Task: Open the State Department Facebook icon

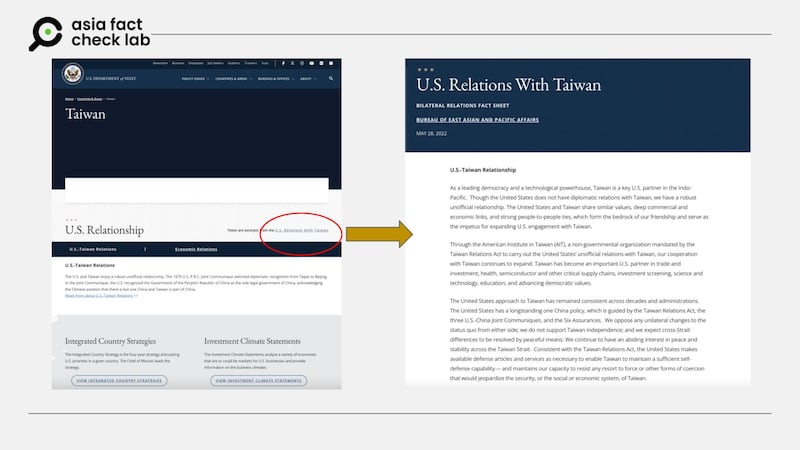Action: [x=284, y=63]
